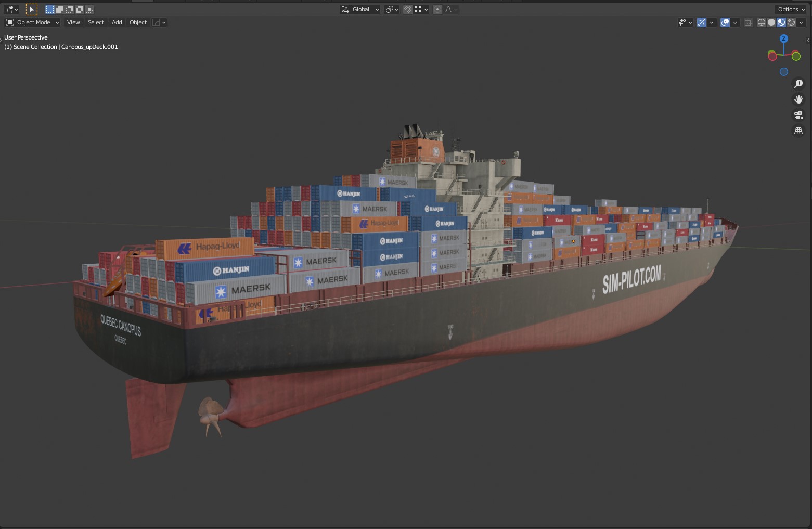Open the gizmo settings dropdown arrow
Viewport: 812px width, 529px height.
point(712,22)
